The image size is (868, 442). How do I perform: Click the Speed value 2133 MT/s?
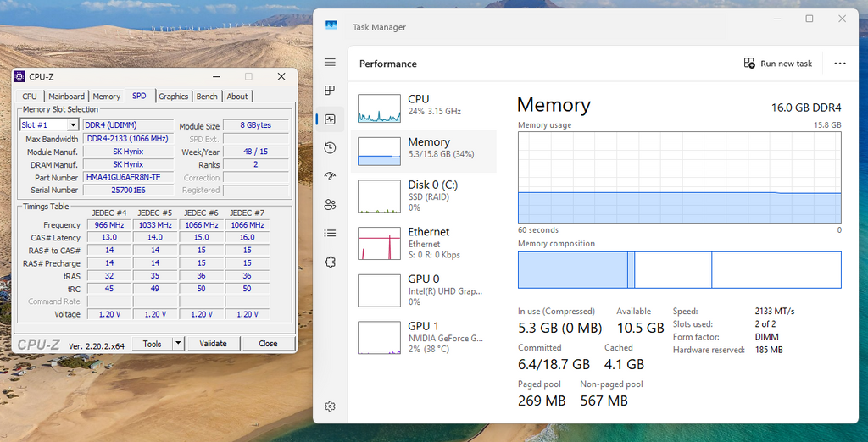775,311
